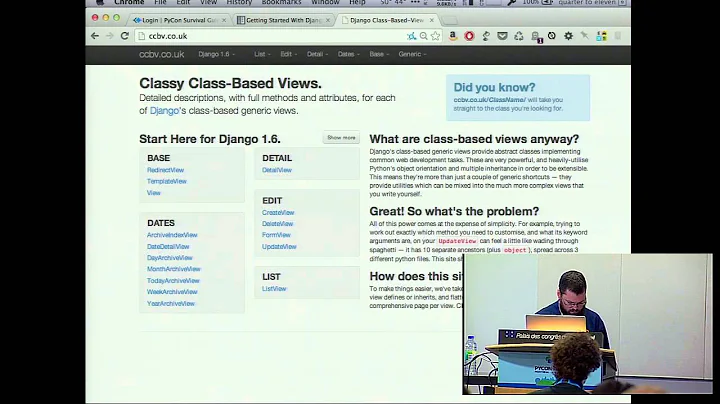
Task: Open the UpdateView link under EDIT
Action: 279,247
